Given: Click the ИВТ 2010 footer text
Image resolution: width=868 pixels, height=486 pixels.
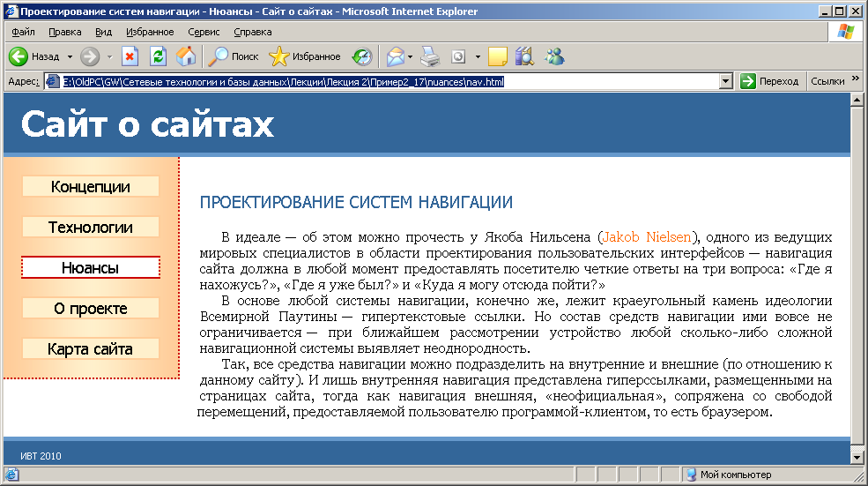Looking at the screenshot, I should point(41,456).
